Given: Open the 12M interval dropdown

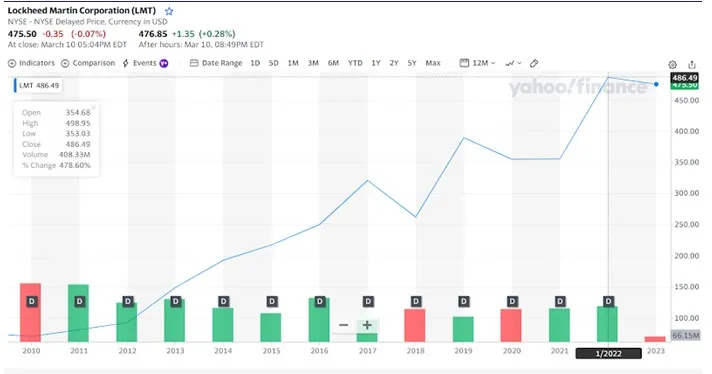Looking at the screenshot, I should [477, 63].
